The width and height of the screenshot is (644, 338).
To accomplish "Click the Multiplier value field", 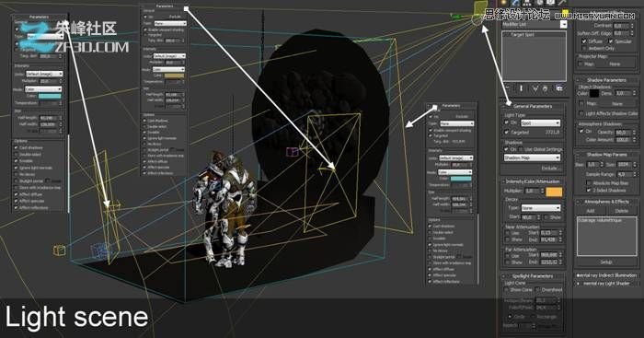I will (533, 192).
